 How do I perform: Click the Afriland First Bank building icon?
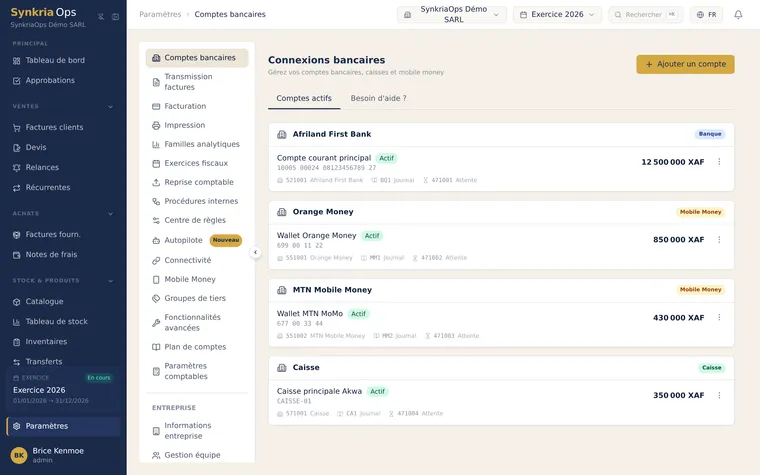[282, 134]
